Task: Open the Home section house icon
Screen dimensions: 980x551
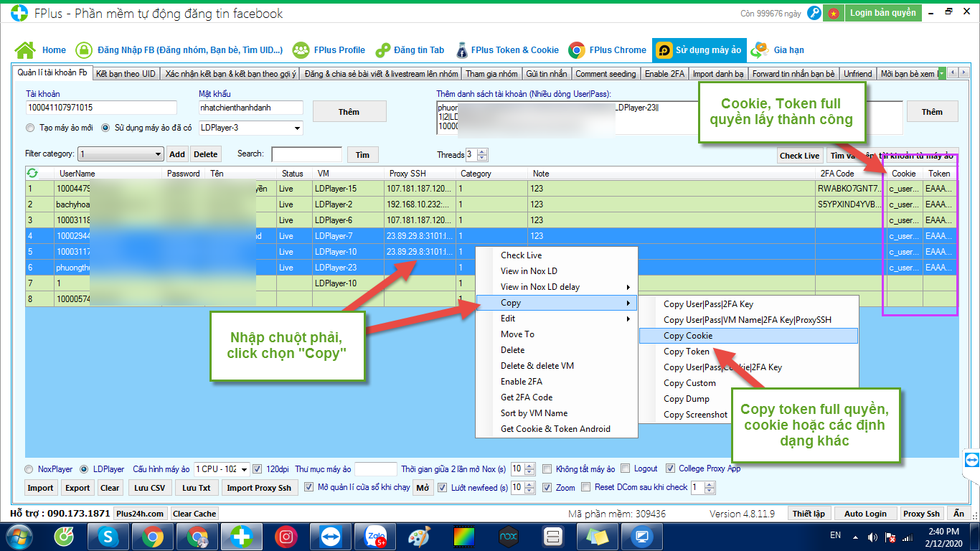Action: 25,50
